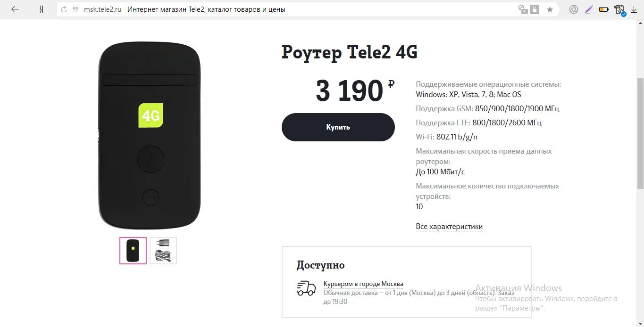Open the blocked ads counter icon

coord(523,9)
